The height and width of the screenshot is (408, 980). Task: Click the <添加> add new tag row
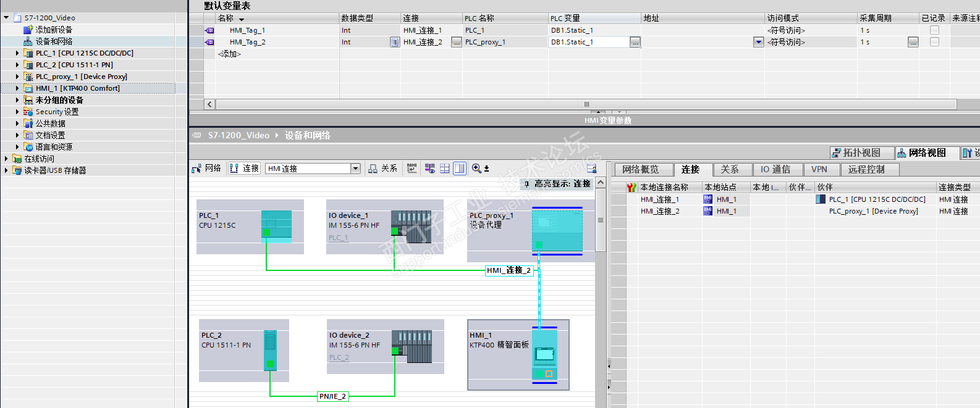(229, 54)
